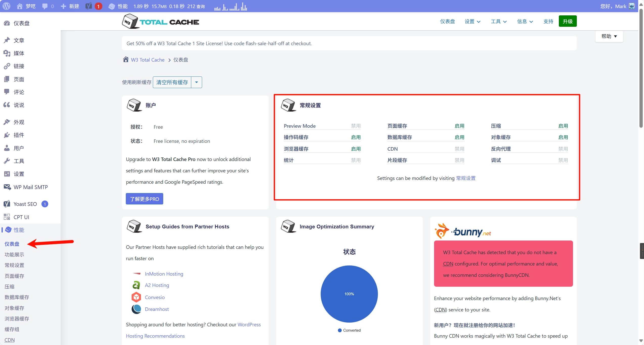Click the Converted legend entry
Viewport: 644px width, 345px height.
[x=349, y=330]
